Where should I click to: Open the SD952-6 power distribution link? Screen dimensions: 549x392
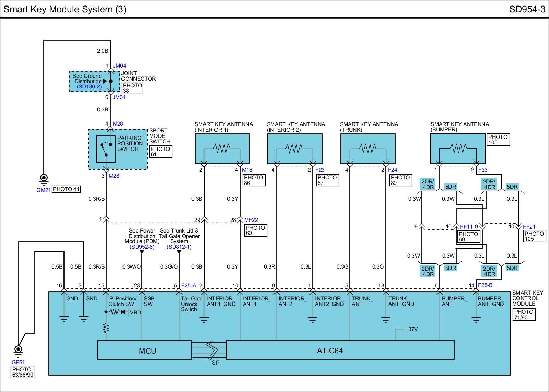[142, 247]
